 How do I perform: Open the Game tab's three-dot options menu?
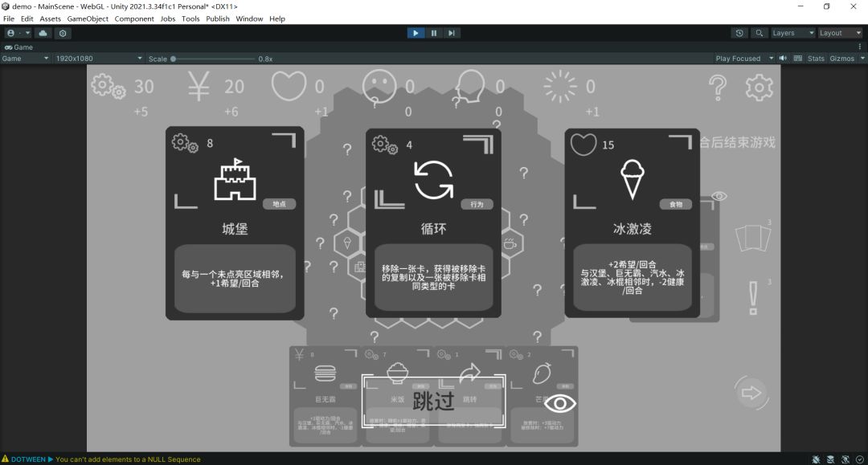860,47
